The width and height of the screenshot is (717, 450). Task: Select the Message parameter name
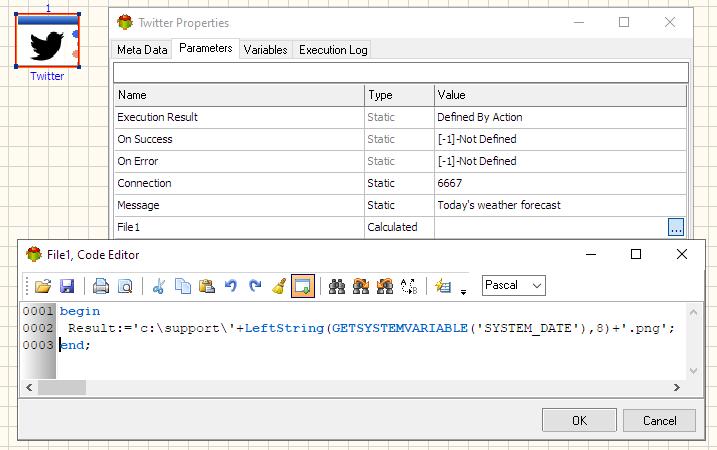[139, 205]
